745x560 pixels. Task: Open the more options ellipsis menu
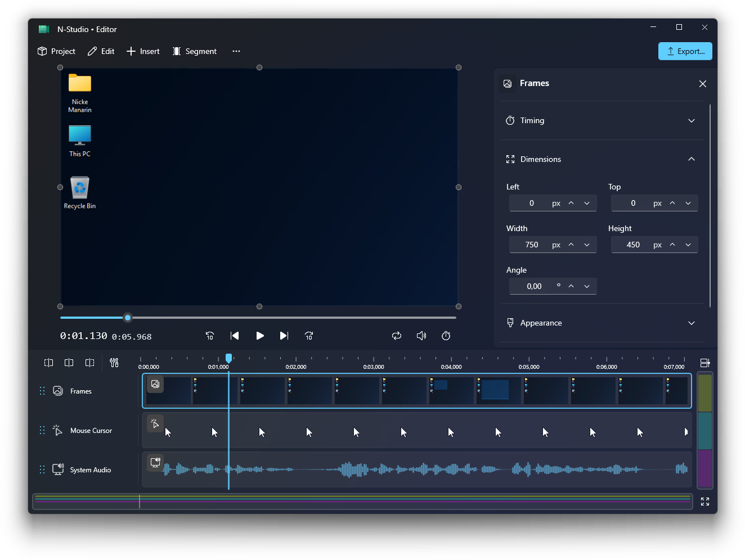[x=236, y=51]
